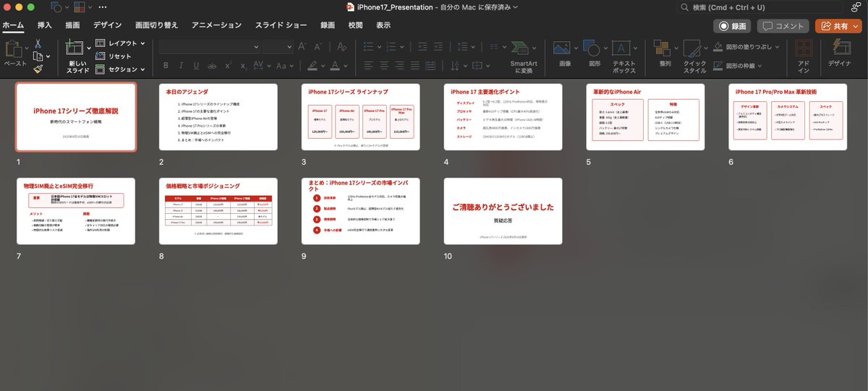The image size is (868, 391).
Task: Click the Format Painter brush icon
Action: click(x=38, y=69)
